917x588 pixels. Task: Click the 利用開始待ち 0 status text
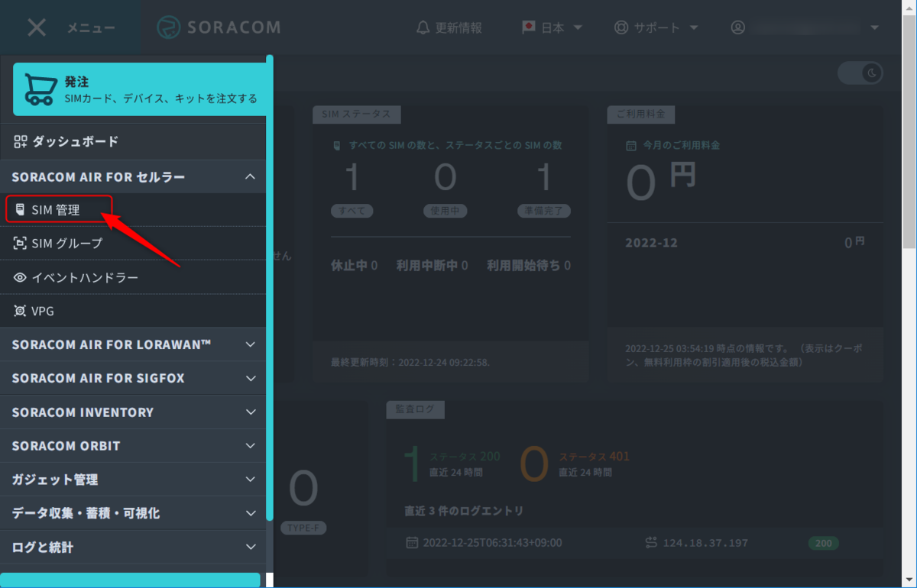[x=529, y=266]
